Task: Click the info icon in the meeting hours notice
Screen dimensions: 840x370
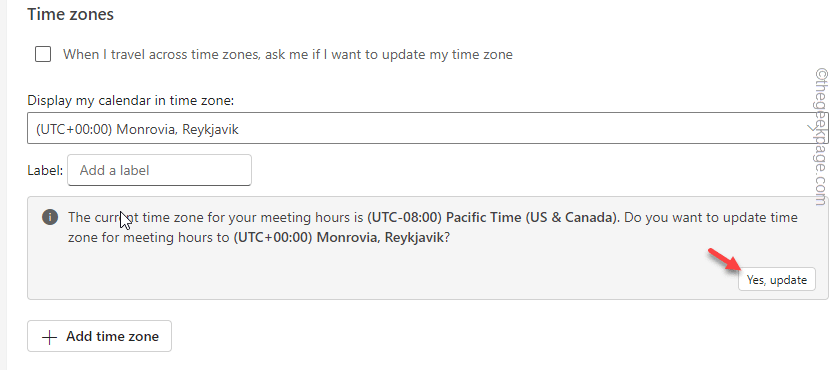Action: point(50,217)
